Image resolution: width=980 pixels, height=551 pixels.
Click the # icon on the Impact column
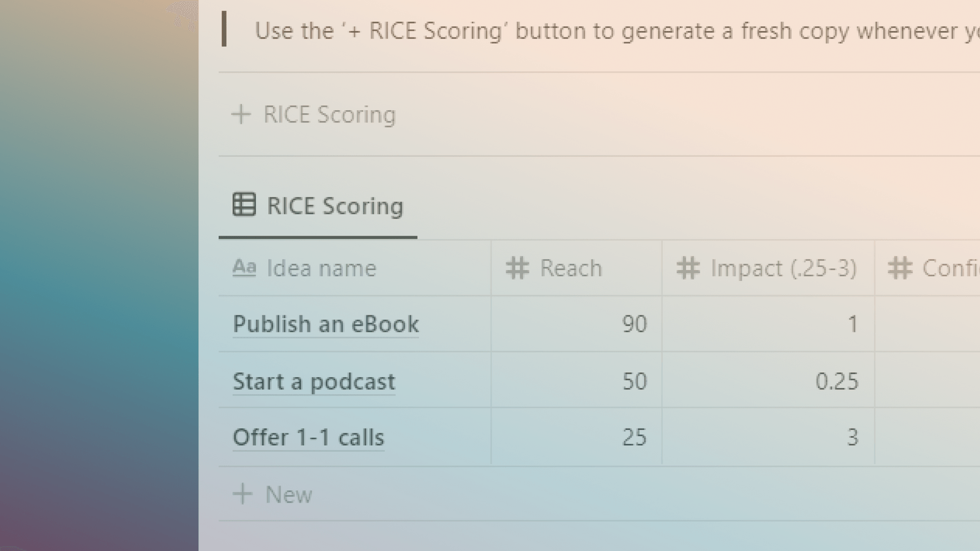coord(688,268)
